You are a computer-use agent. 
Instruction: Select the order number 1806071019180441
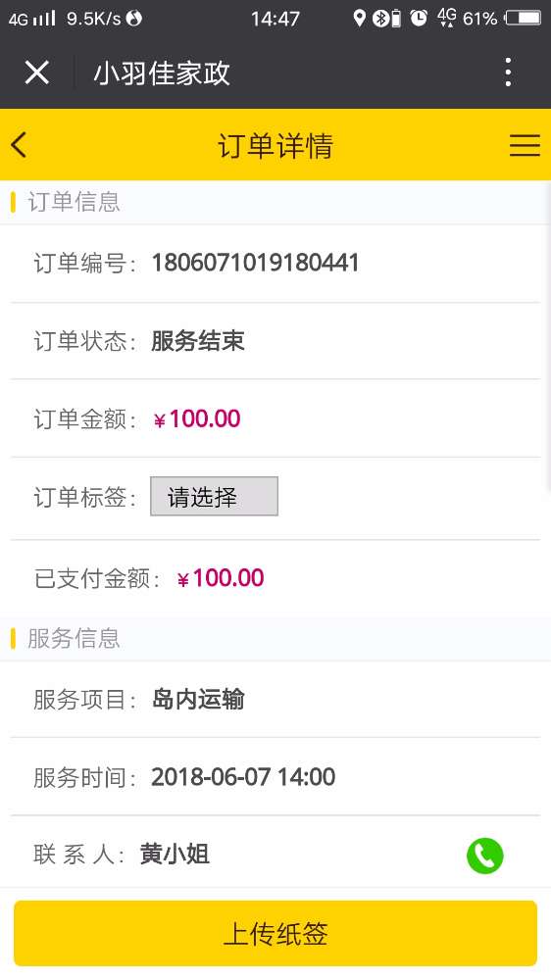[255, 263]
